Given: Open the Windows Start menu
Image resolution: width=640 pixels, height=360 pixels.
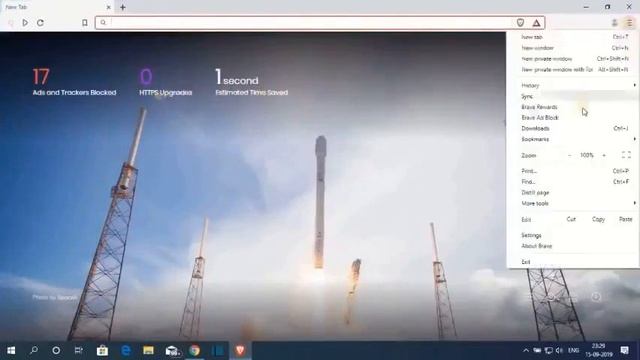Looking at the screenshot, I should pos(11,350).
